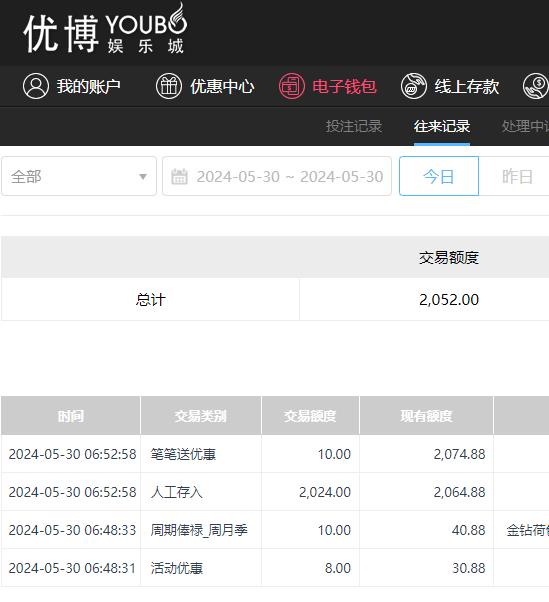Select the total value 2,052.00
This screenshot has width=549, height=602.
click(x=449, y=300)
